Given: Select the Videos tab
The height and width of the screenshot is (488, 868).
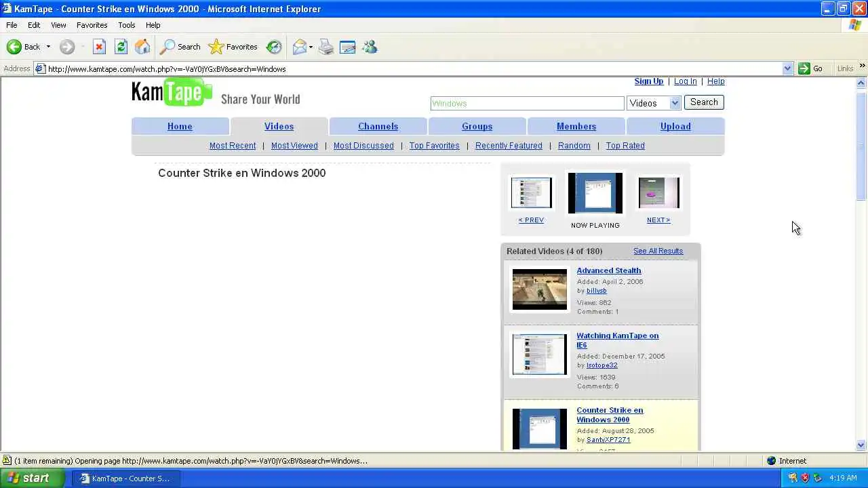Looking at the screenshot, I should tap(279, 126).
